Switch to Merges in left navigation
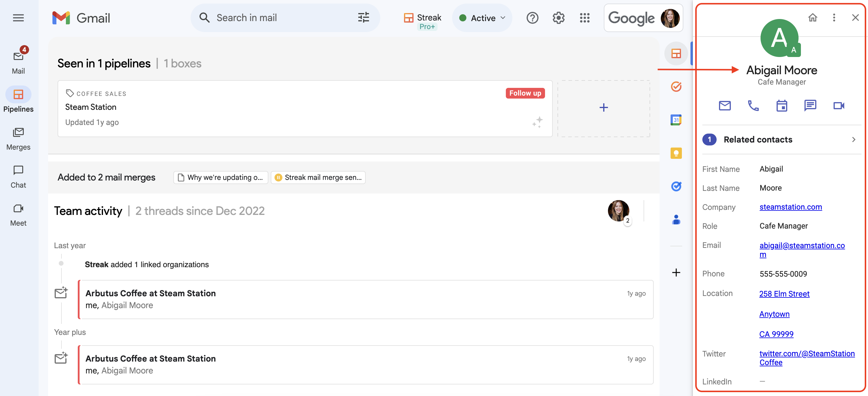868x396 pixels. point(18,139)
